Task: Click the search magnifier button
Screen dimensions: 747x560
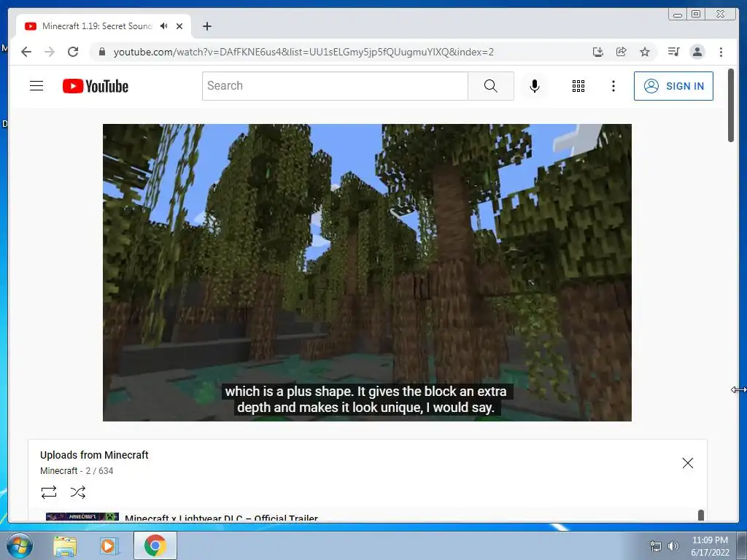Action: (491, 86)
